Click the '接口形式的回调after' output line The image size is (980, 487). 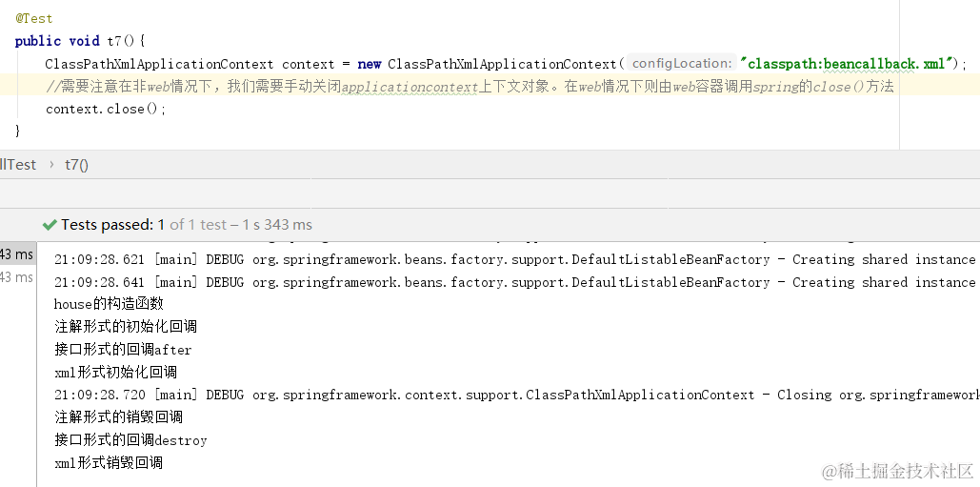[x=123, y=350]
